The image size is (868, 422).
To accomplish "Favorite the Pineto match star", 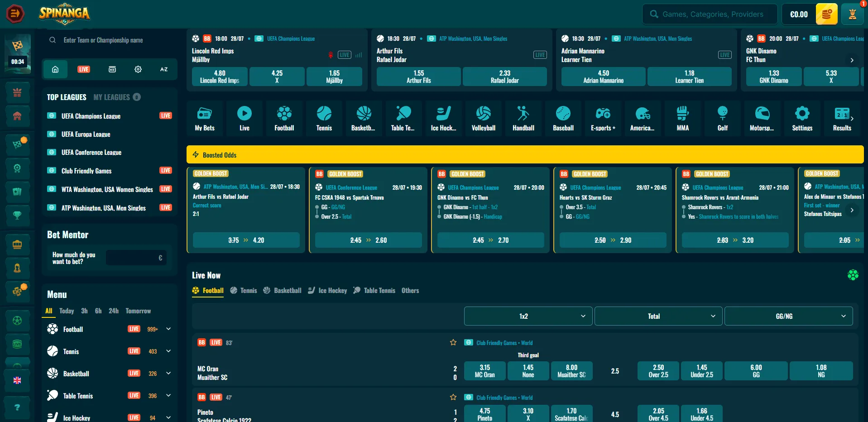I will pos(453,397).
